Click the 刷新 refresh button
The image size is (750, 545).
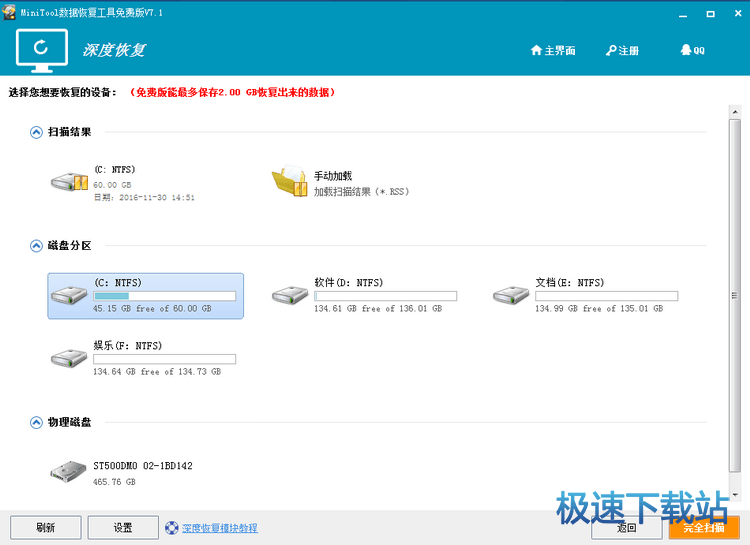[46, 528]
